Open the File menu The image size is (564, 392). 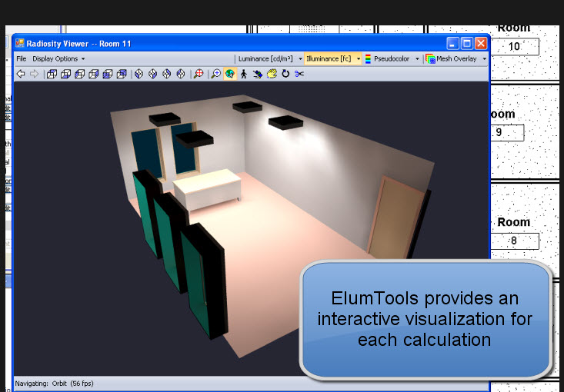tap(22, 58)
